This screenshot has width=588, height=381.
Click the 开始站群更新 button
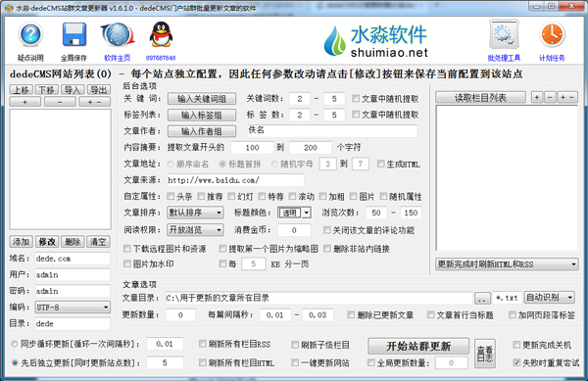[418, 346]
